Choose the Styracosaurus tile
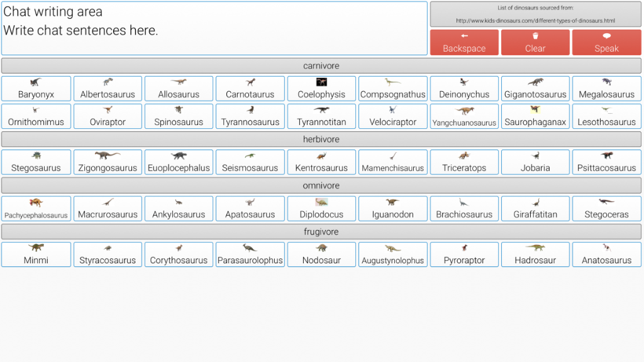The width and height of the screenshot is (644, 362). click(x=108, y=255)
